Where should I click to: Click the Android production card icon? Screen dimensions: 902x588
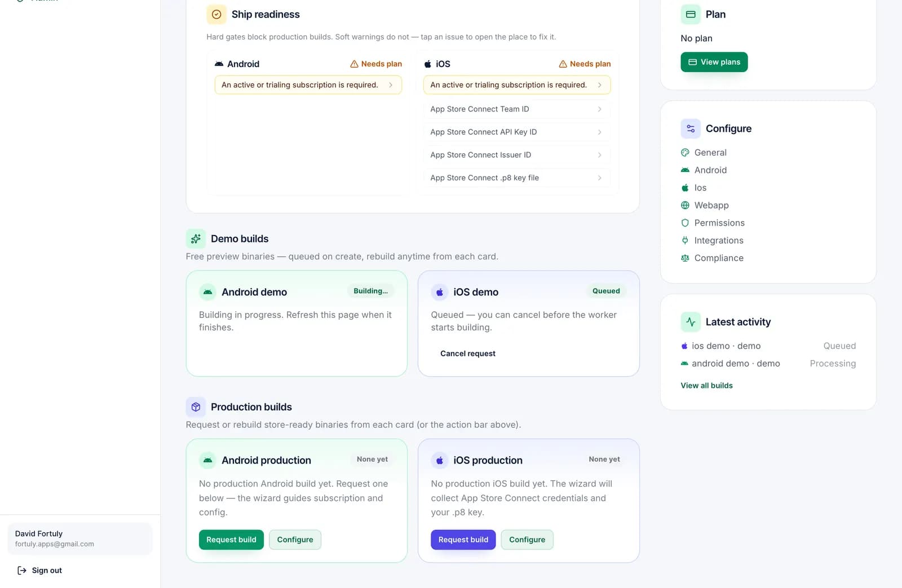[207, 461]
